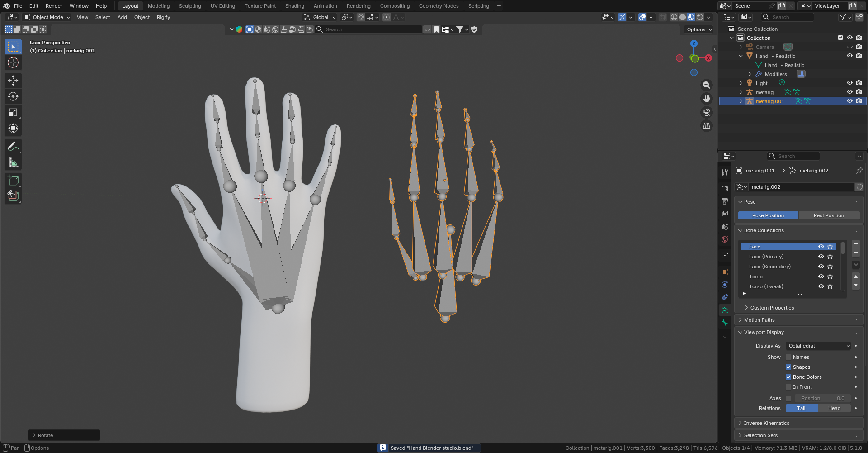
Task: Open the Render menu
Action: point(54,6)
